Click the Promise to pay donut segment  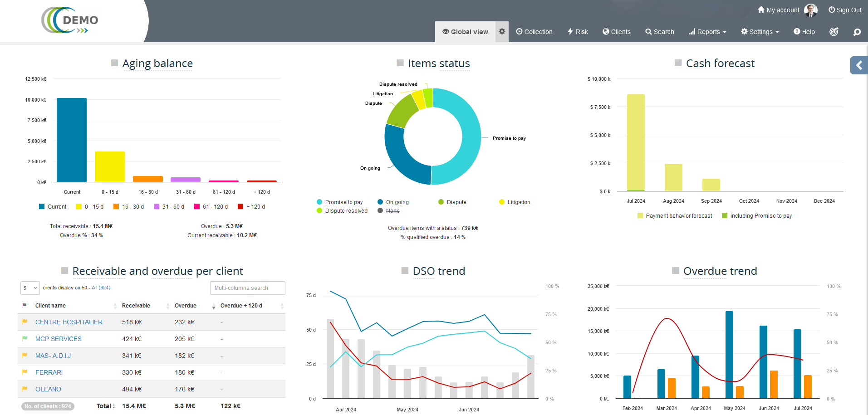(472, 136)
